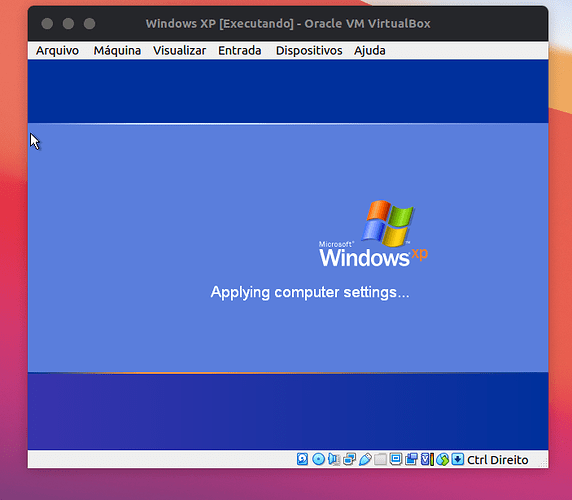This screenshot has height=500, width=572.
Task: Open the Visualizar menu
Action: tap(179, 50)
